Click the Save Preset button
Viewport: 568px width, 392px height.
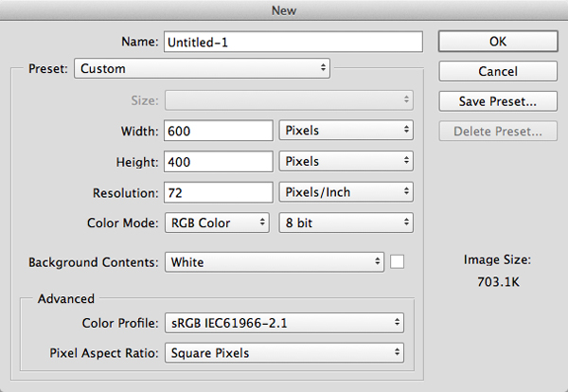[497, 100]
